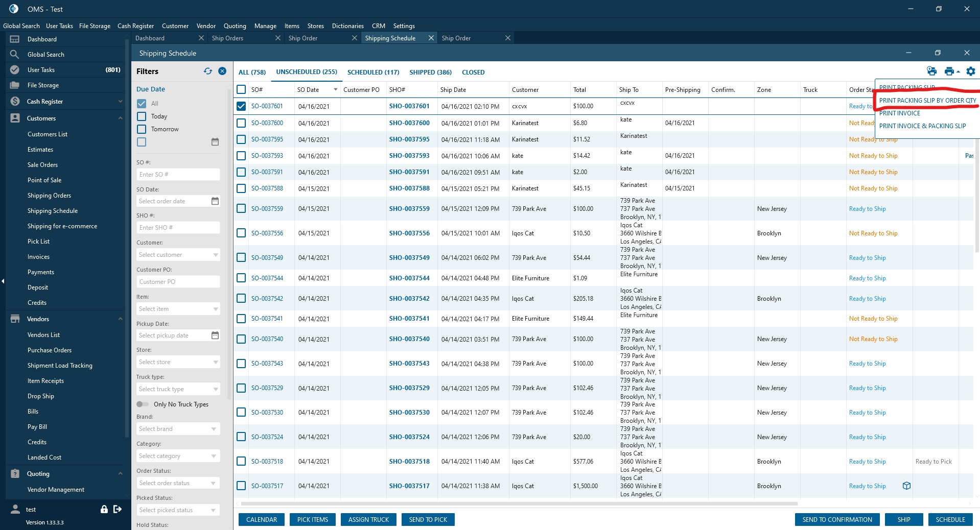Check the Today due date checkbox
This screenshot has width=980, height=530.
point(142,116)
